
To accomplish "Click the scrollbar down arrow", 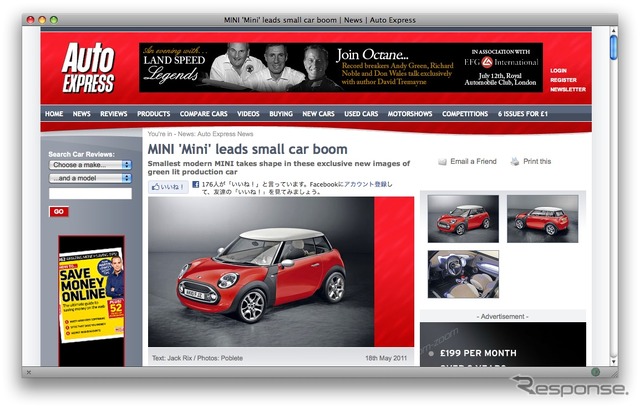I will click(613, 361).
